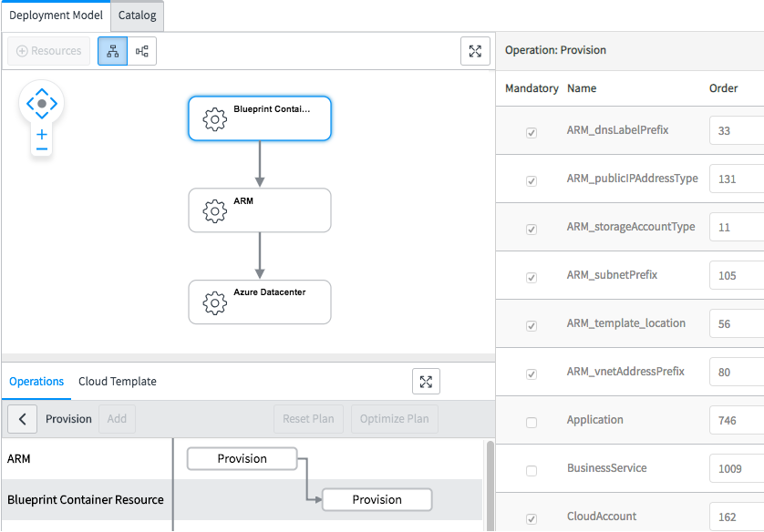This screenshot has height=532, width=764.
Task: Select the Operations tab
Action: [x=36, y=382]
